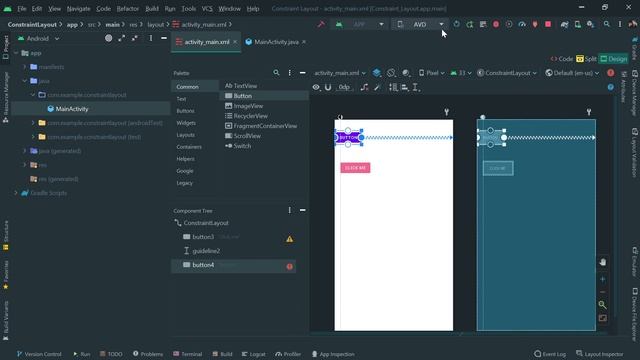Click the Align tool icon
The width and height of the screenshot is (640, 360).
[x=404, y=87]
